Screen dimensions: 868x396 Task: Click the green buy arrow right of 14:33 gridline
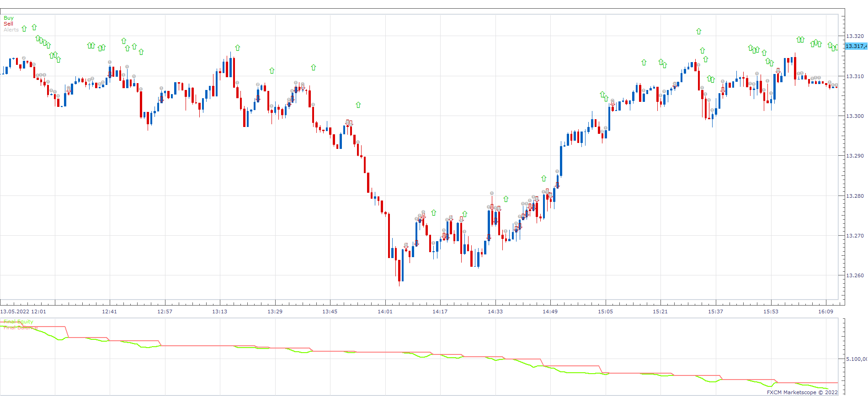(x=506, y=199)
